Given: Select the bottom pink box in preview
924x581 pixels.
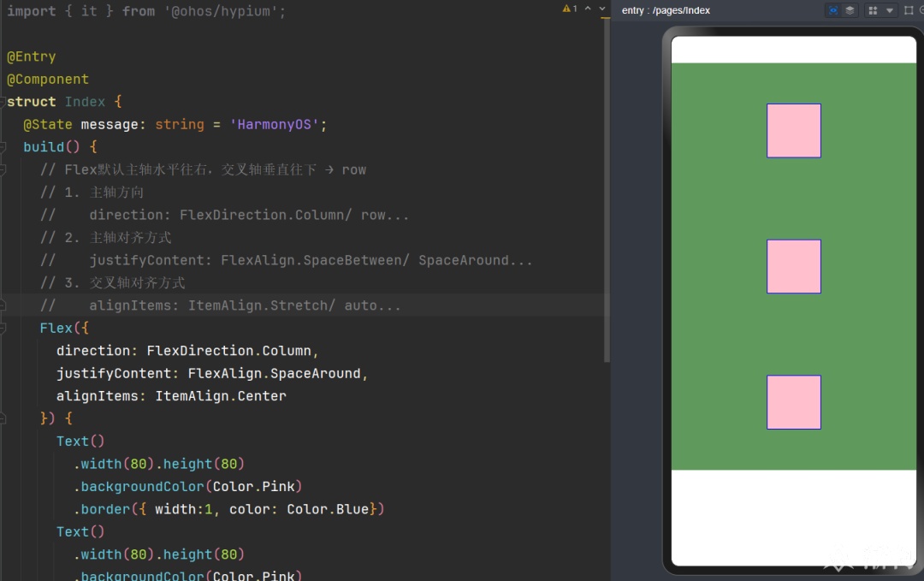Looking at the screenshot, I should (x=794, y=402).
